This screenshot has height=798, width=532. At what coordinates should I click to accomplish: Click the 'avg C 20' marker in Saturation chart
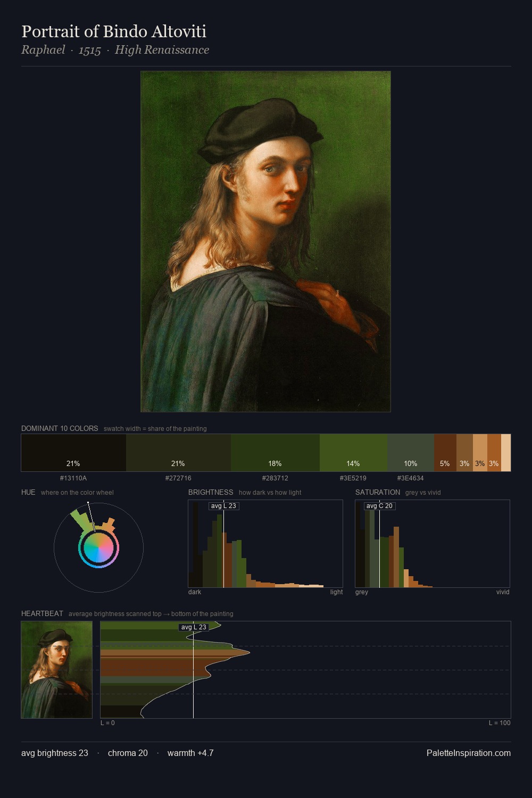pyautogui.click(x=379, y=506)
